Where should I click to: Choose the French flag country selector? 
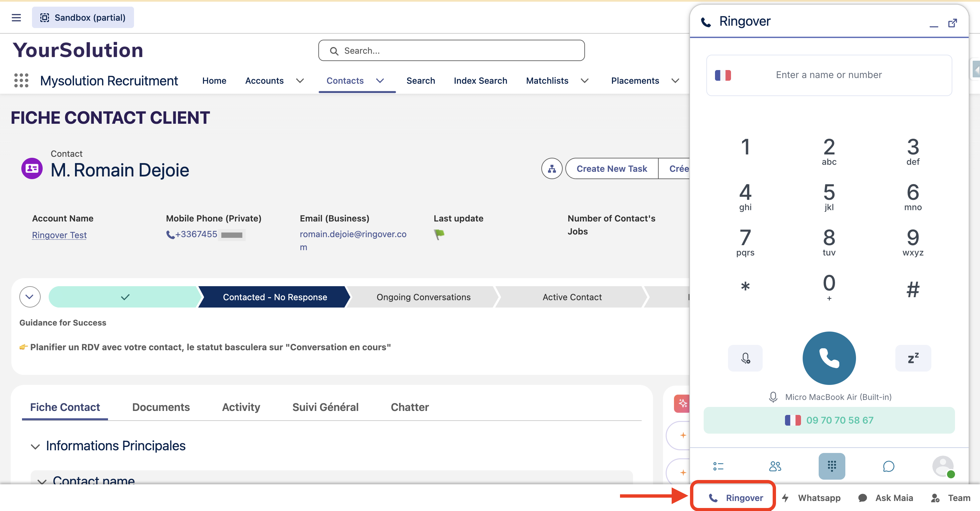[723, 75]
